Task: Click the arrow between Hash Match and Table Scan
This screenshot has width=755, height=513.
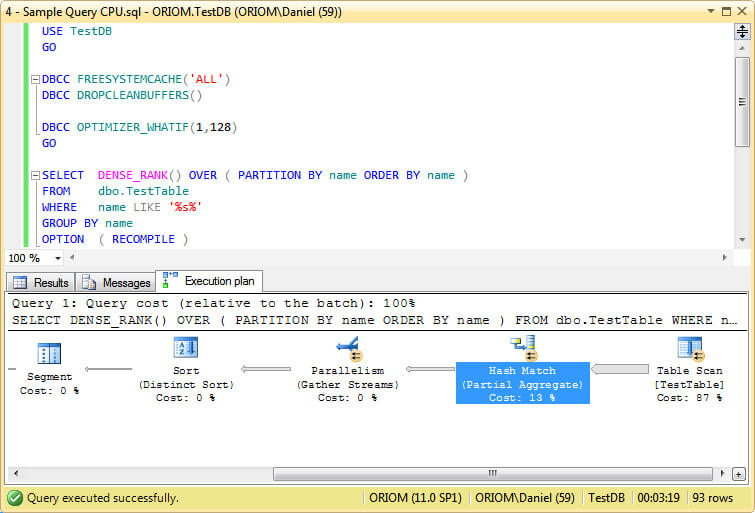Action: [x=620, y=369]
